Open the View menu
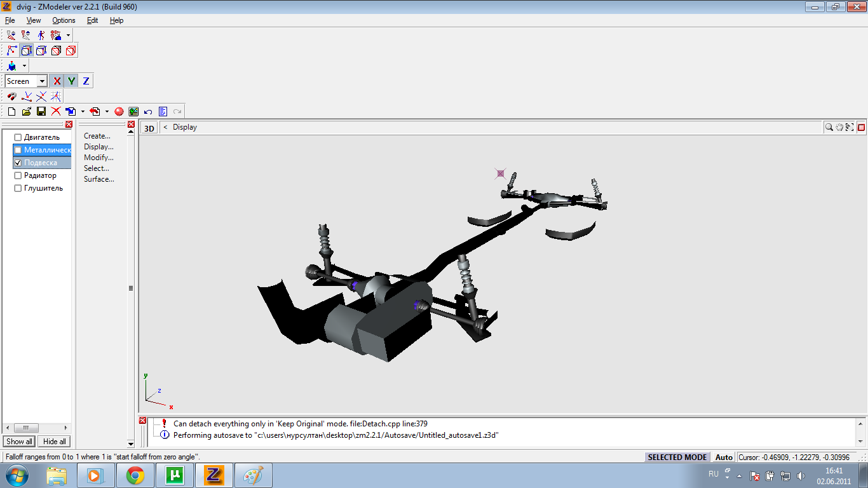This screenshot has width=868, height=488. point(34,20)
